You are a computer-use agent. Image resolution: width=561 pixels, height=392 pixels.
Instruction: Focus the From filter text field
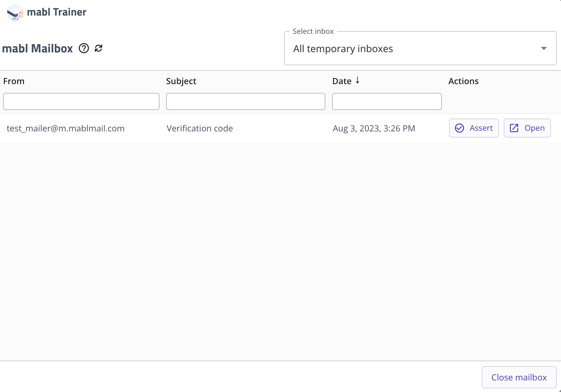point(81,102)
